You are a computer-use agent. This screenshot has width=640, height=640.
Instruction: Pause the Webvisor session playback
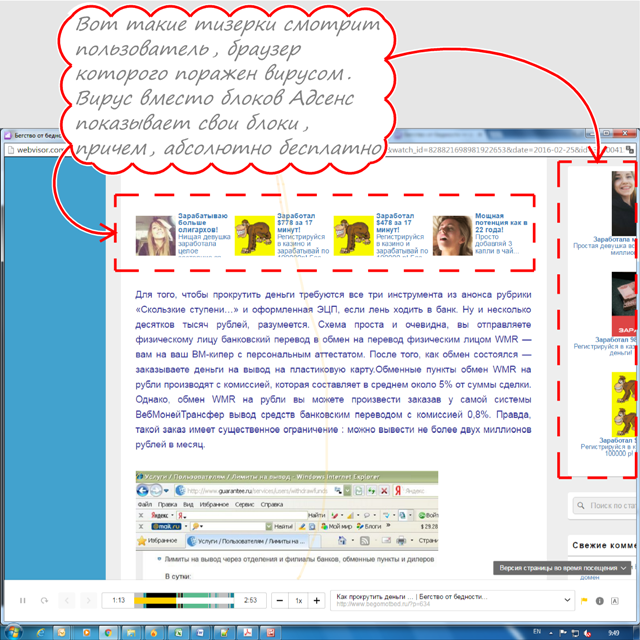point(23,600)
